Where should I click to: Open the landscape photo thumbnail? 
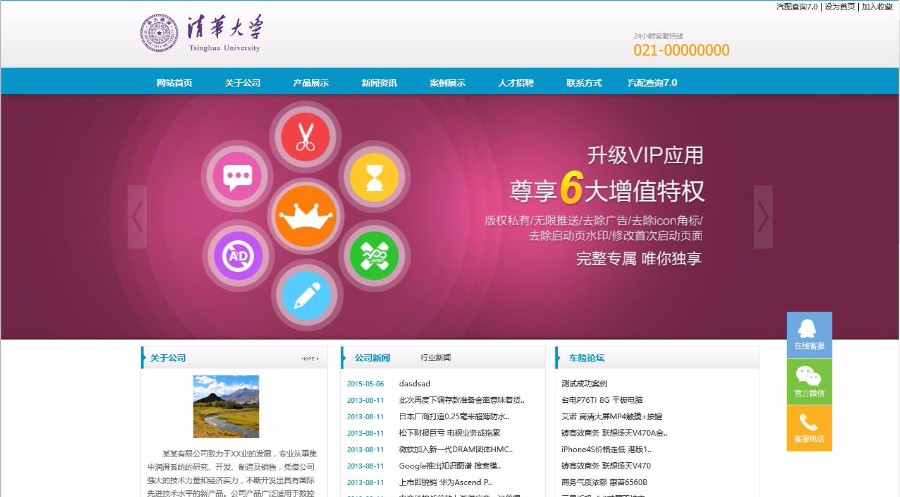click(x=226, y=406)
